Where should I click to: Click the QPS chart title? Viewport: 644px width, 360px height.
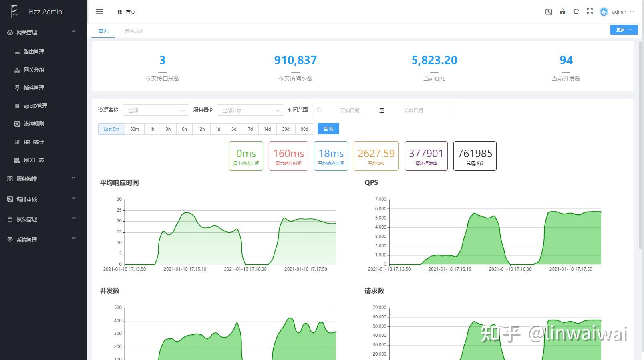371,182
